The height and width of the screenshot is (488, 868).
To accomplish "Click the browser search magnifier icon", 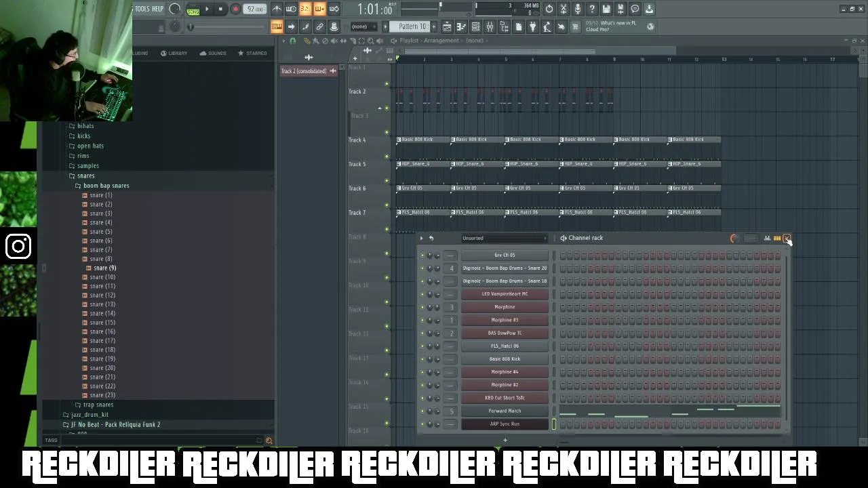I will 269,441.
